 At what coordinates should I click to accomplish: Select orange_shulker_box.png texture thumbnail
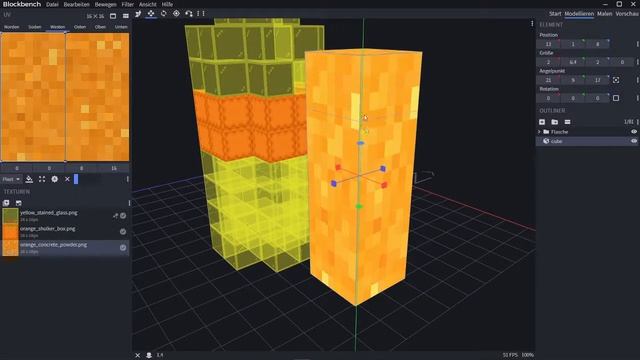click(x=10, y=232)
